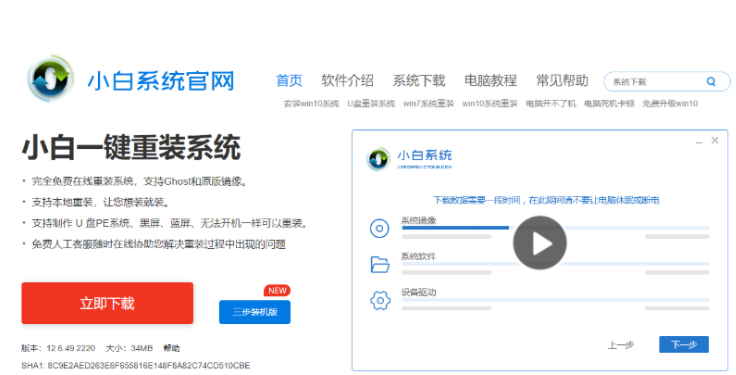This screenshot has width=736, height=375.
Task: Click the 设备驱动 gear icon
Action: pyautogui.click(x=380, y=300)
